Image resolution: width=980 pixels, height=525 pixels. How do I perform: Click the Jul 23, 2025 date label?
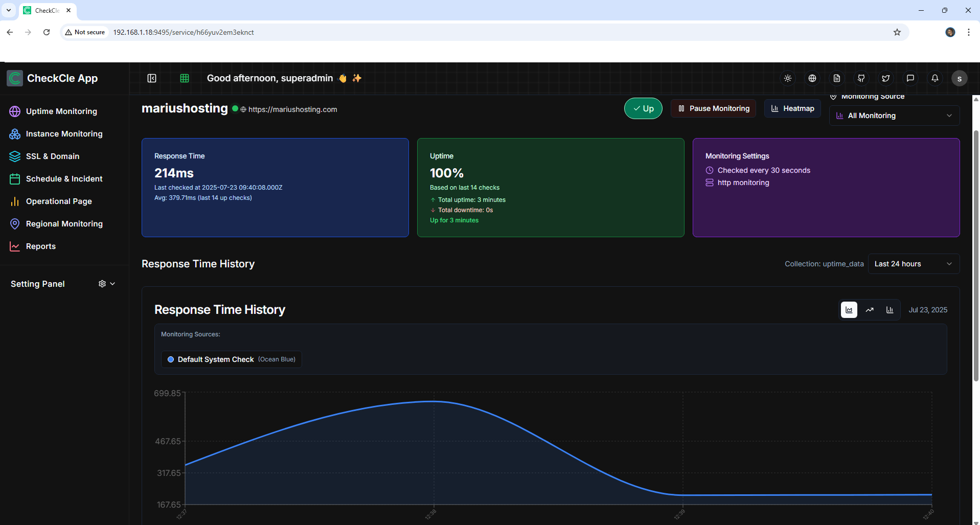(x=928, y=310)
